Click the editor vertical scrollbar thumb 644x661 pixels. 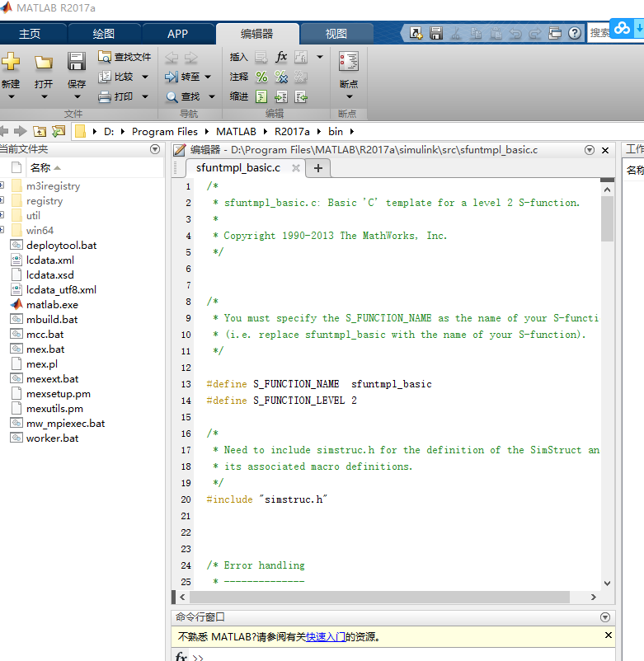point(608,218)
